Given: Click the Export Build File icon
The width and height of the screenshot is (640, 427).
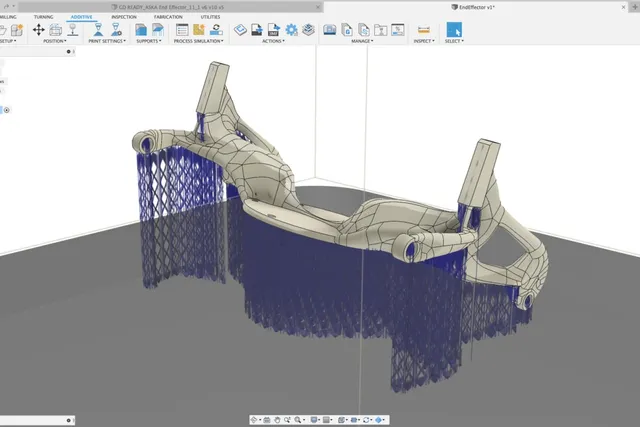Looking at the screenshot, I should pyautogui.click(x=257, y=30).
